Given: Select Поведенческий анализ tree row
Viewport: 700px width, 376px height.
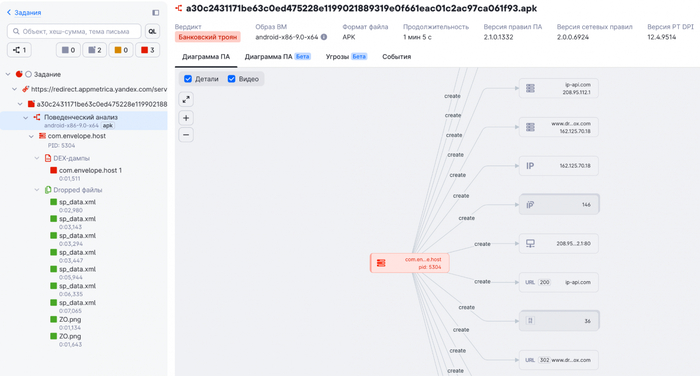Looking at the screenshot, I should point(84,121).
